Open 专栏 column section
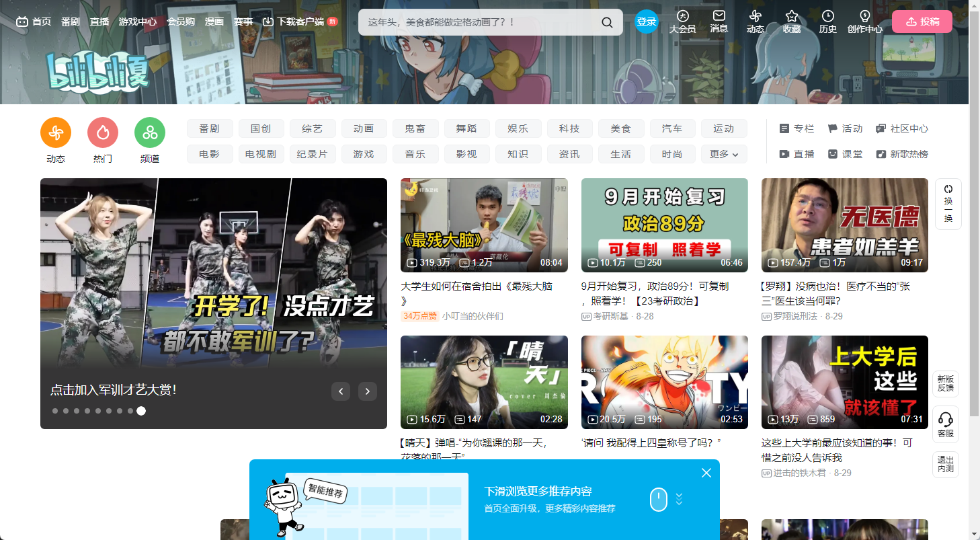 pyautogui.click(x=797, y=128)
